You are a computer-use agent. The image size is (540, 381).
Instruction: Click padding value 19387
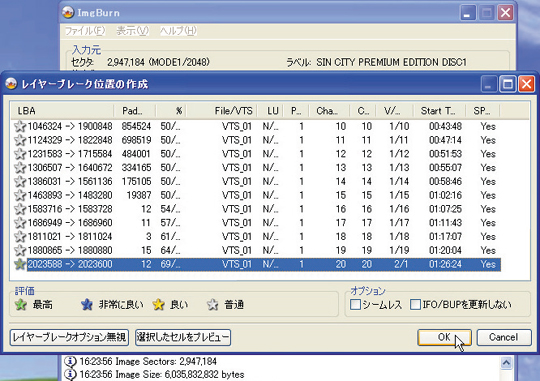pyautogui.click(x=139, y=195)
